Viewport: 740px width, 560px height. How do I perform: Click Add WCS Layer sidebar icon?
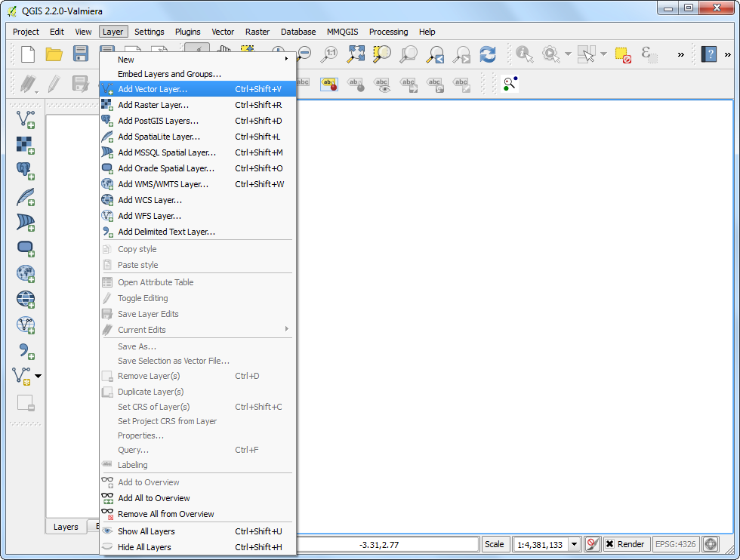pyautogui.click(x=26, y=299)
